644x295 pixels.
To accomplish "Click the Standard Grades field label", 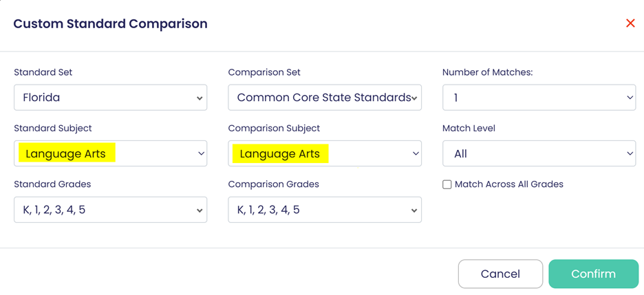I will point(52,184).
